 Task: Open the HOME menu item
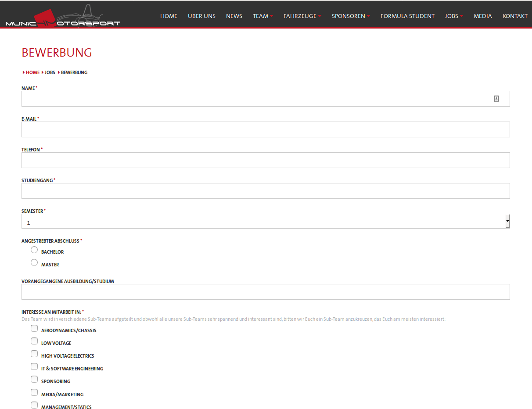click(x=169, y=16)
